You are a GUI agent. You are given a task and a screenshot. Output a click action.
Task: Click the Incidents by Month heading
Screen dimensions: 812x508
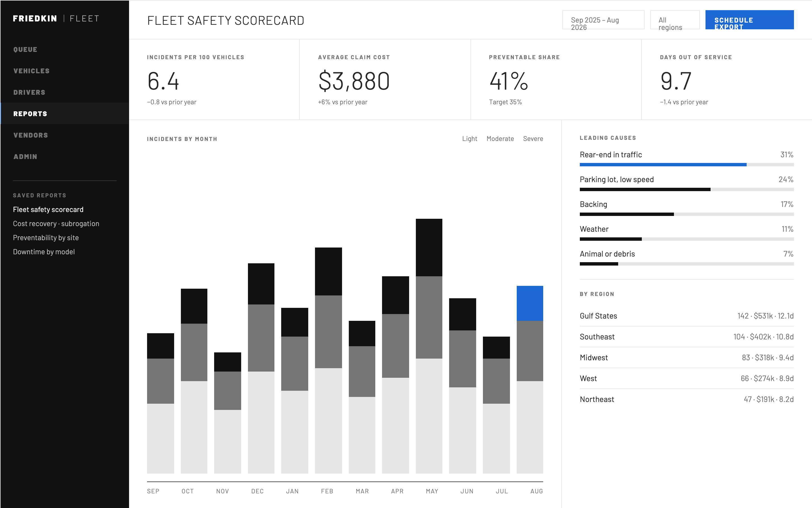[x=182, y=139]
